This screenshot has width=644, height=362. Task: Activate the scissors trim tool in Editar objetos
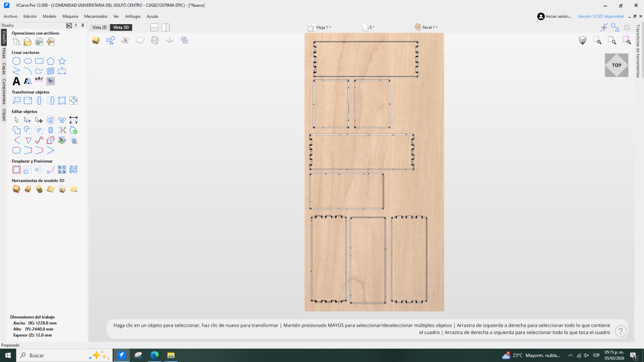pos(62,130)
